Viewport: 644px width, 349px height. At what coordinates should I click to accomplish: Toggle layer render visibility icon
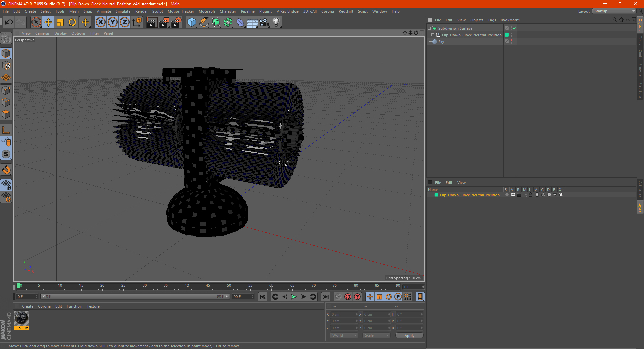519,195
